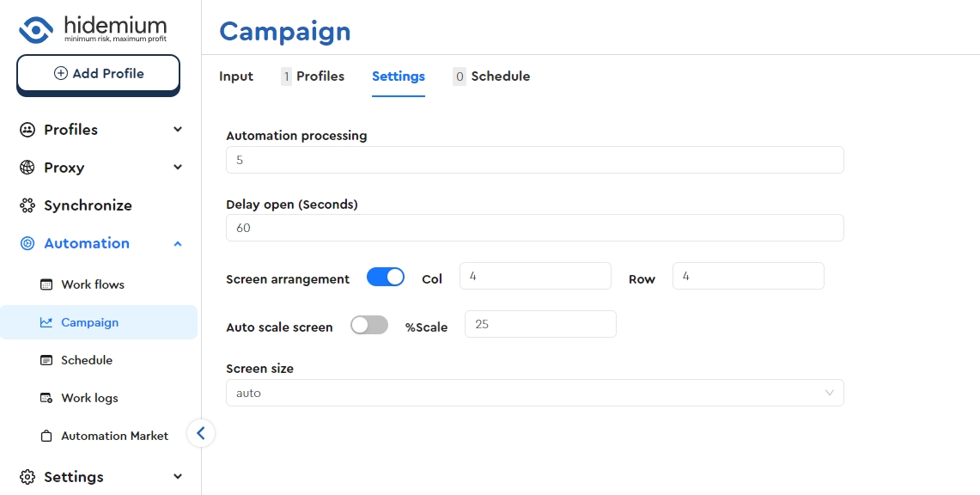Click the Automation processing input field
980x495 pixels.
[x=534, y=160]
